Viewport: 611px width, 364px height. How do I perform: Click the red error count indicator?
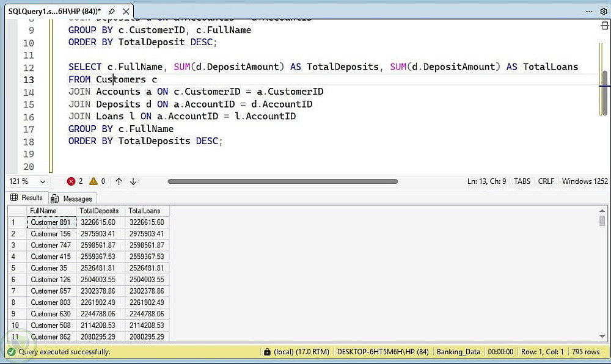tap(75, 181)
